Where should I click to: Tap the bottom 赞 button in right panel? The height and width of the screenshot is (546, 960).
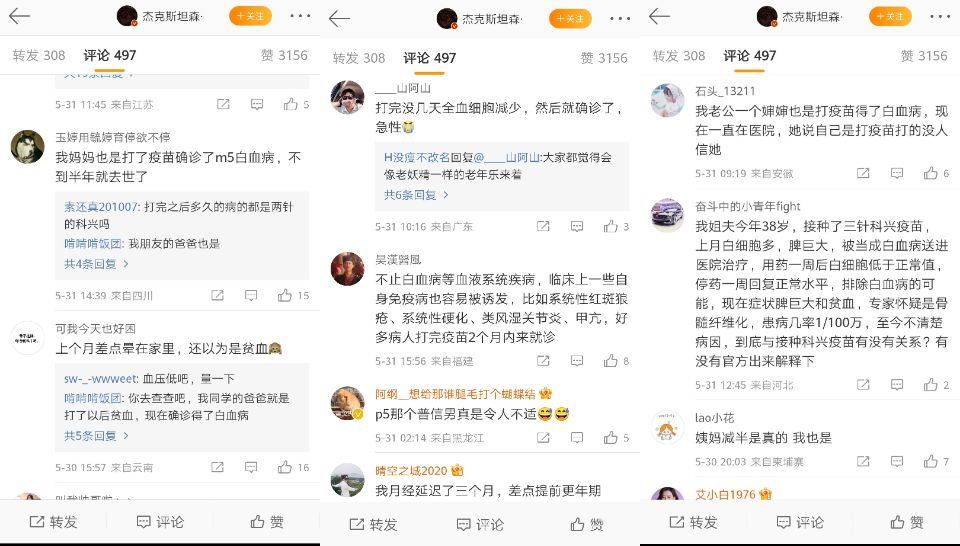(907, 522)
